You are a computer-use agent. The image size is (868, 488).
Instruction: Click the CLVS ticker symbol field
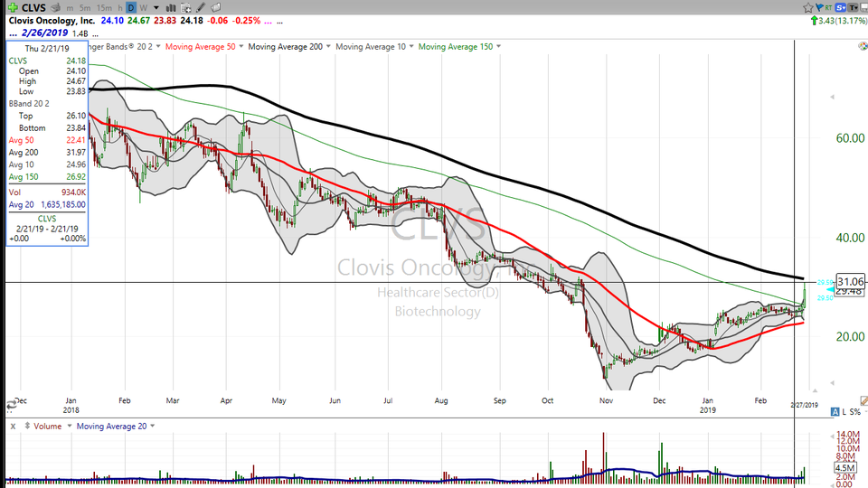coord(33,8)
